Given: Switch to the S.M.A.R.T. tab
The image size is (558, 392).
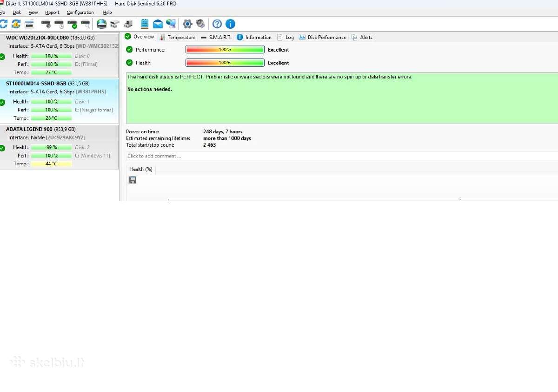Looking at the screenshot, I should click(x=216, y=37).
